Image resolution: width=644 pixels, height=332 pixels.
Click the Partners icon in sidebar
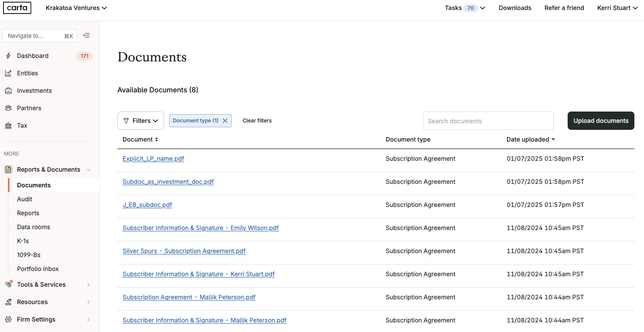tap(8, 108)
